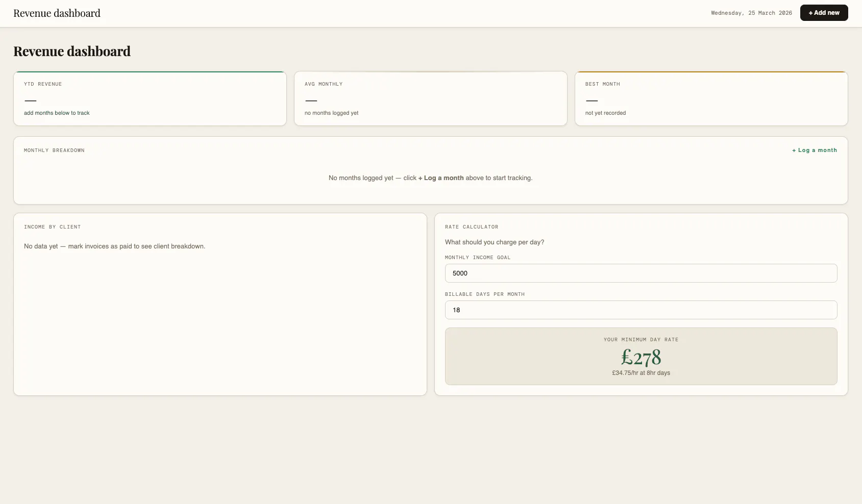
Task: Click 'not yet recorded' text
Action: tap(605, 113)
